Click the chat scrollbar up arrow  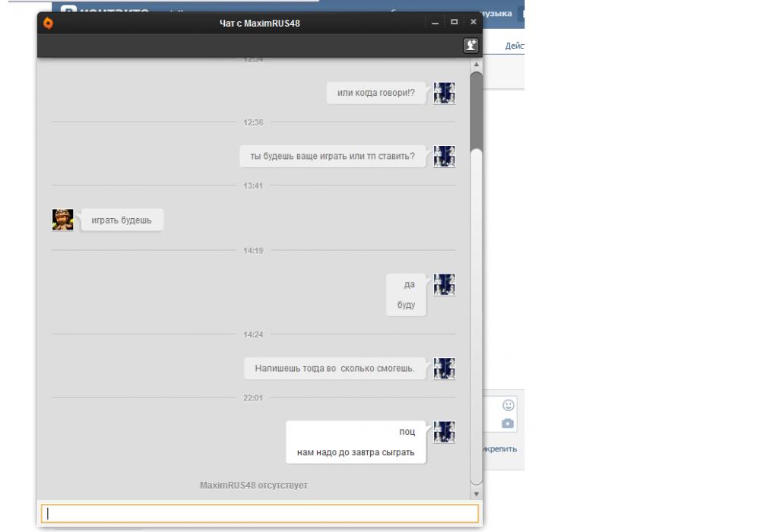[477, 65]
